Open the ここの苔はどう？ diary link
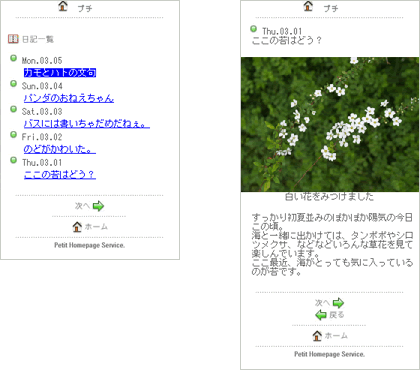Image resolution: width=420 pixels, height=370 pixels. (x=60, y=174)
